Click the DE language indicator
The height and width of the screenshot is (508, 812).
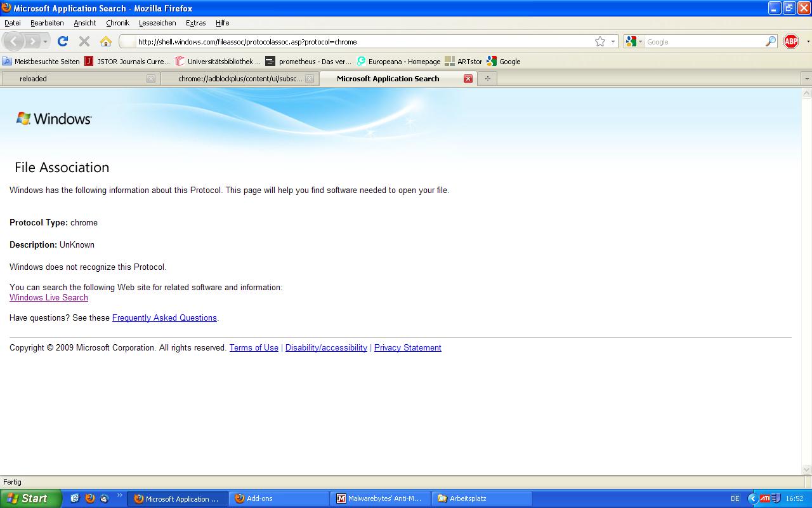point(735,498)
